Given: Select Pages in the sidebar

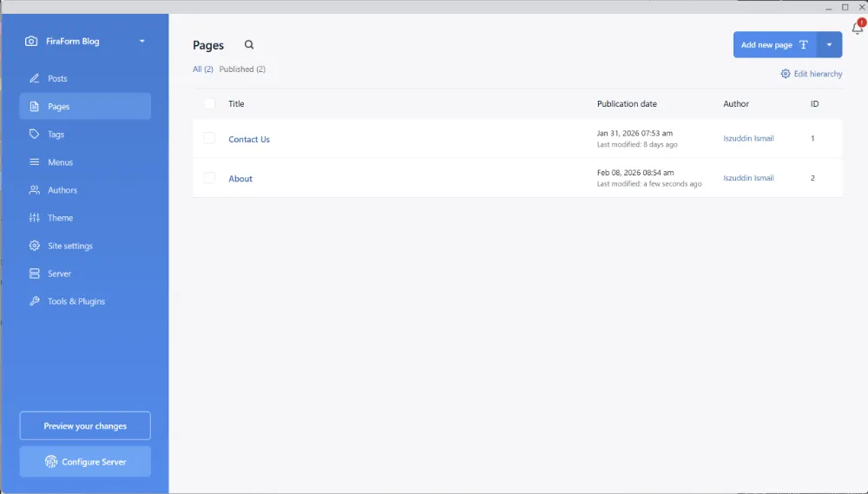Looking at the screenshot, I should 85,106.
